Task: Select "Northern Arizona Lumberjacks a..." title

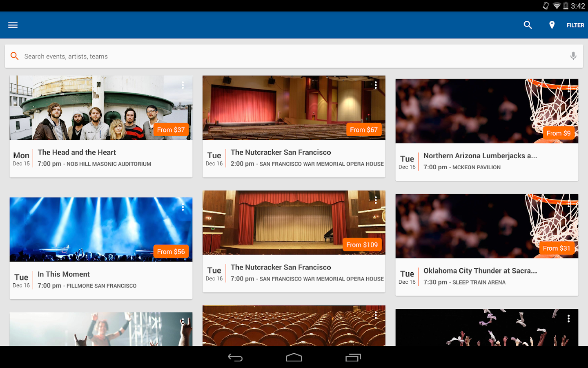Action: tap(480, 156)
